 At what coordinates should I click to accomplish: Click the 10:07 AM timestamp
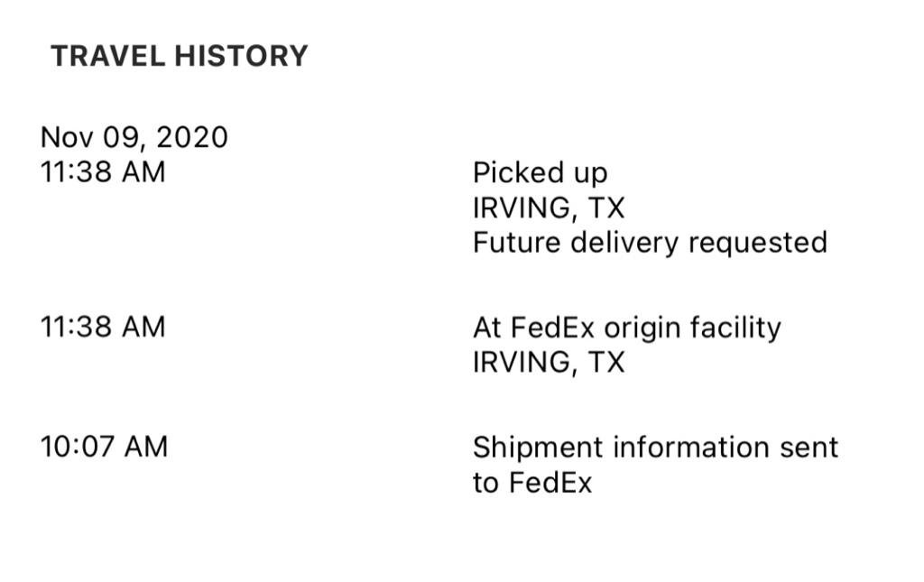(x=105, y=446)
